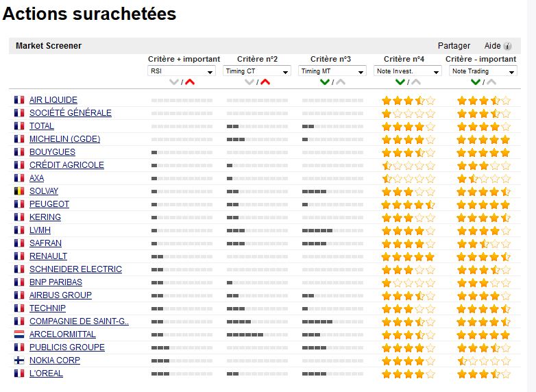Click the red ascending arrow under Timing CT
The image size is (536, 392).
point(265,82)
